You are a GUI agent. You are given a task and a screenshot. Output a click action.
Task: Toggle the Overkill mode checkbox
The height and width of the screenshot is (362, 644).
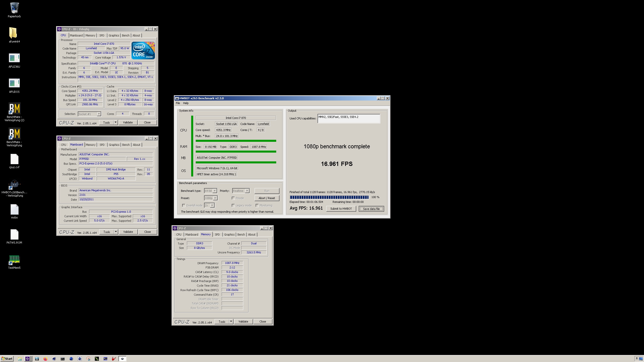184,205
